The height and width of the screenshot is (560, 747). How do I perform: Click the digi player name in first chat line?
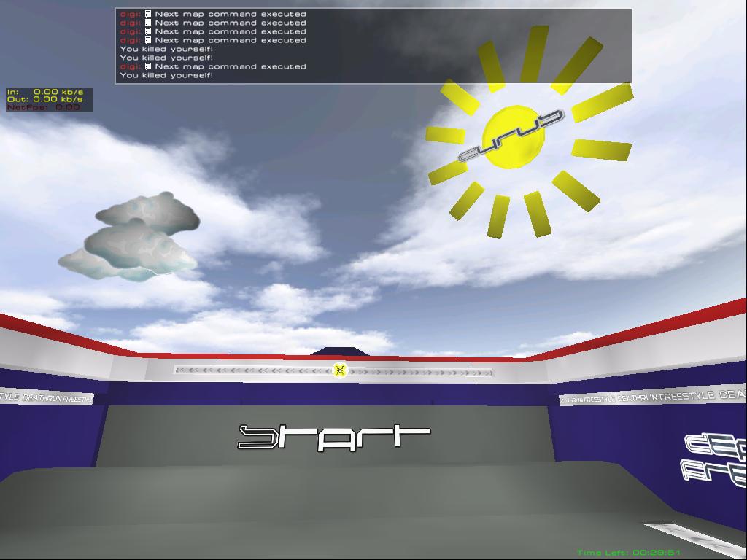point(130,14)
